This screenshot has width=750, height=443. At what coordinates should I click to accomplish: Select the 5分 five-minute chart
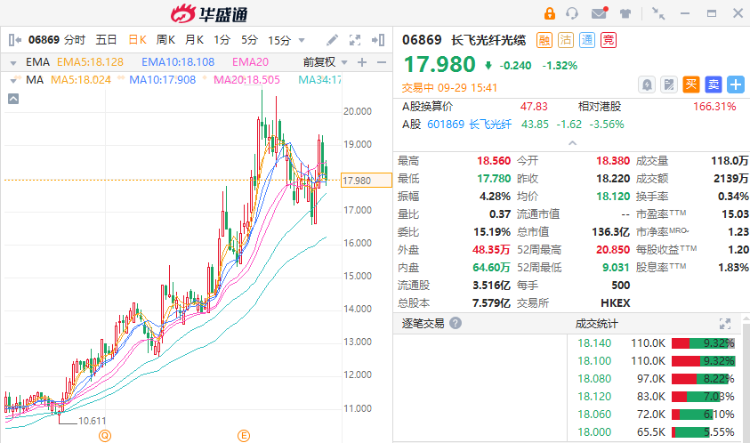tap(249, 40)
